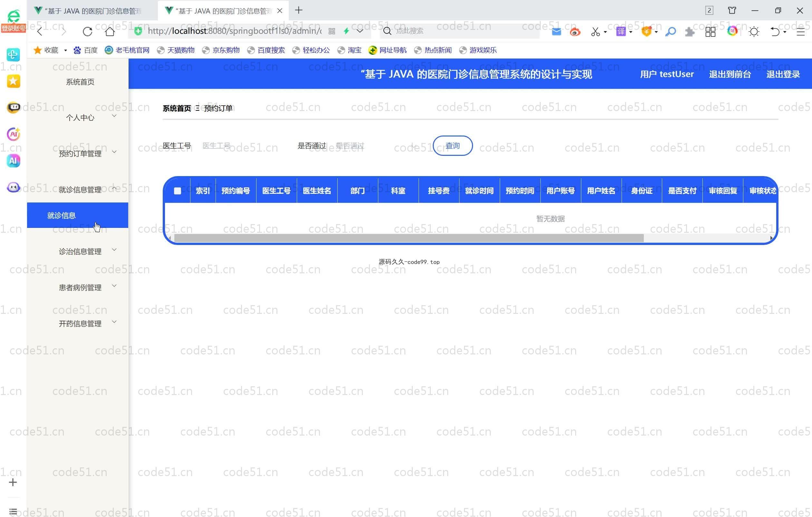This screenshot has width=812, height=517.
Task: Click the search magnifier icon
Action: click(x=387, y=31)
